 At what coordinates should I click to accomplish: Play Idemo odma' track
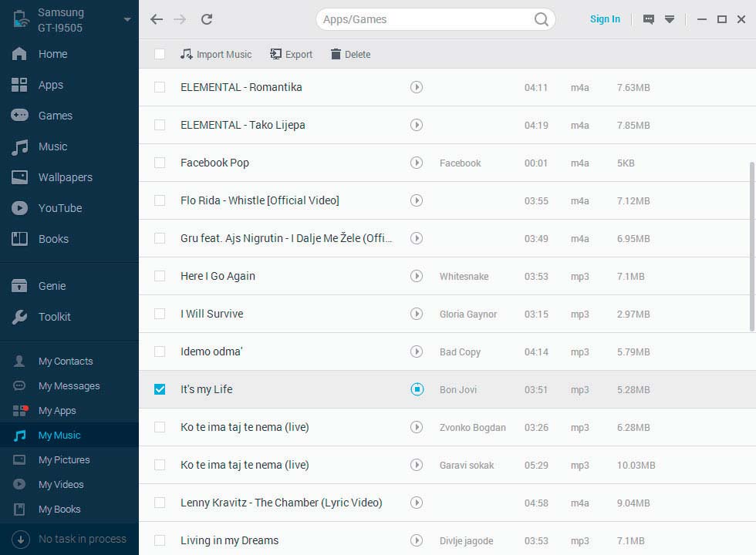click(417, 351)
